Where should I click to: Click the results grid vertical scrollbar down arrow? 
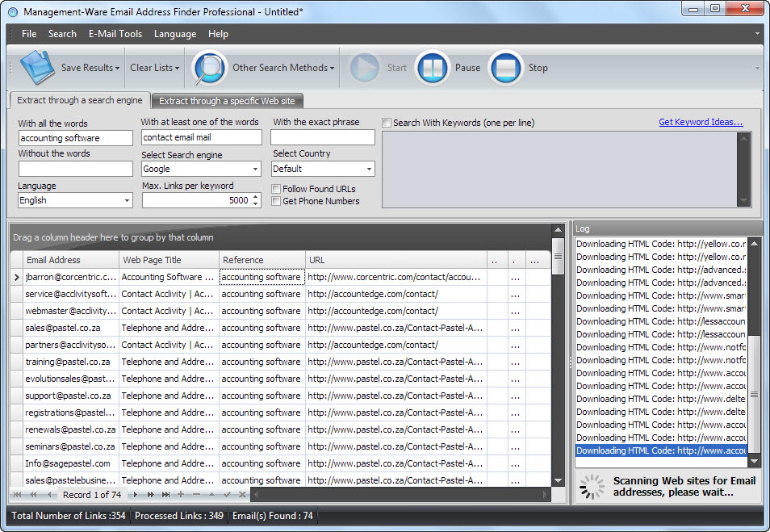558,480
